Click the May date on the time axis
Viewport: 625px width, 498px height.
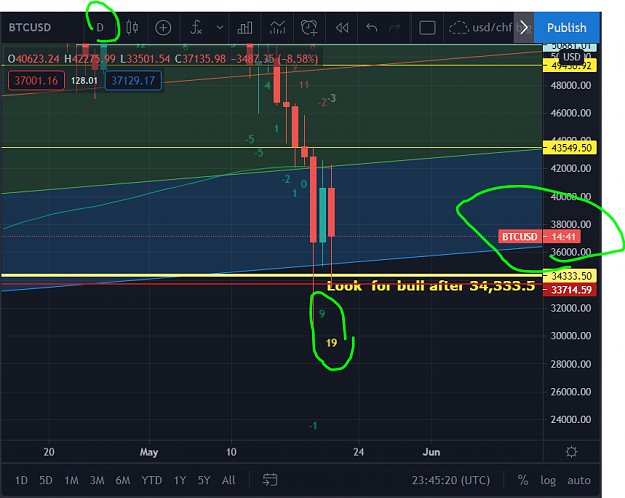149,452
